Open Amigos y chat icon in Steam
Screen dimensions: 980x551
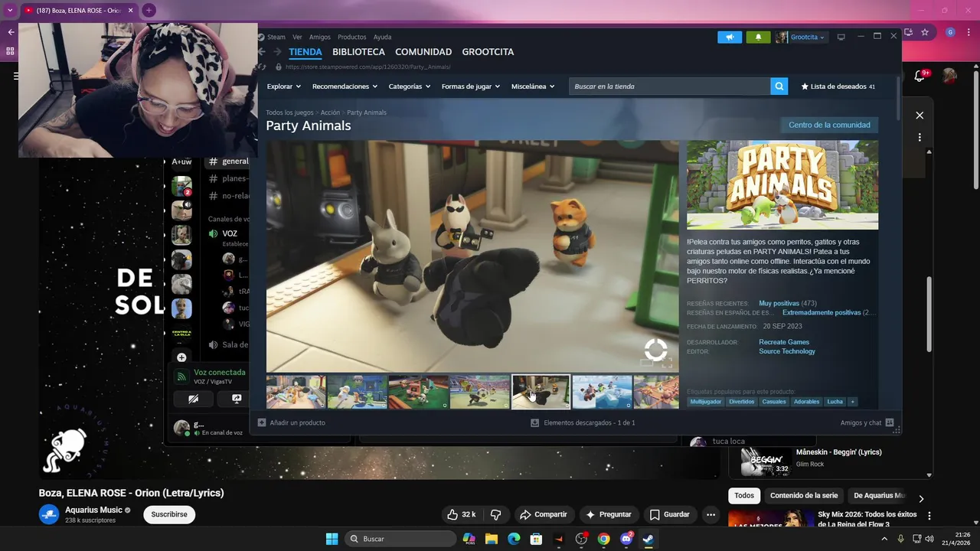(889, 422)
